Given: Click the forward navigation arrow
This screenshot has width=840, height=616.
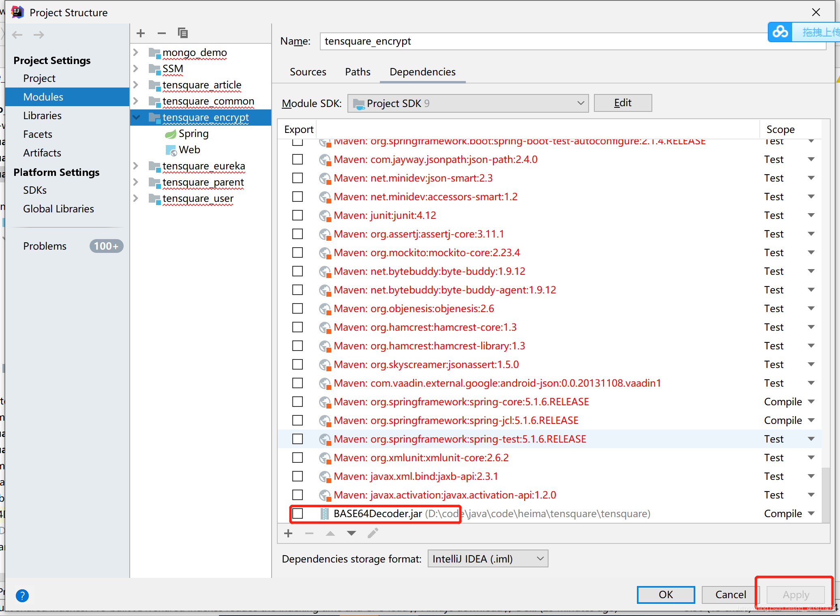Looking at the screenshot, I should point(38,35).
